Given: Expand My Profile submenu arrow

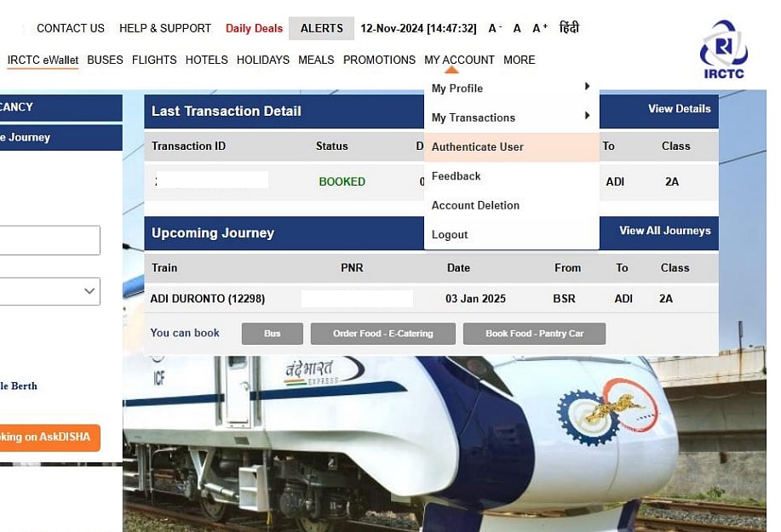Looking at the screenshot, I should [587, 87].
